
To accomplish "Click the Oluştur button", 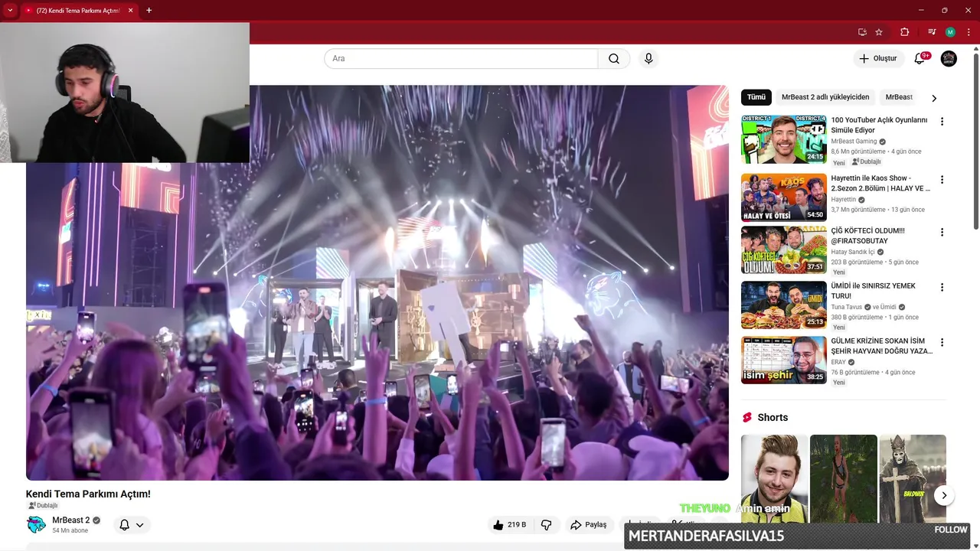I will click(877, 59).
